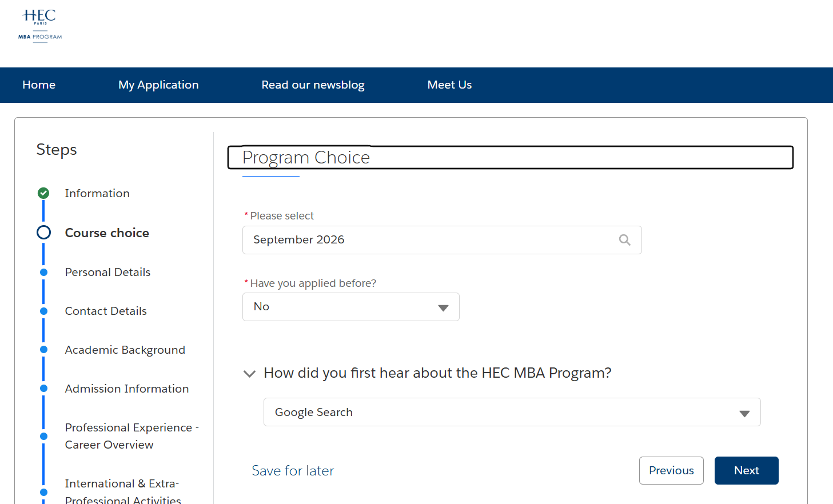Jump to Professional Experience - Career Overview step
The width and height of the screenshot is (833, 504).
(131, 436)
